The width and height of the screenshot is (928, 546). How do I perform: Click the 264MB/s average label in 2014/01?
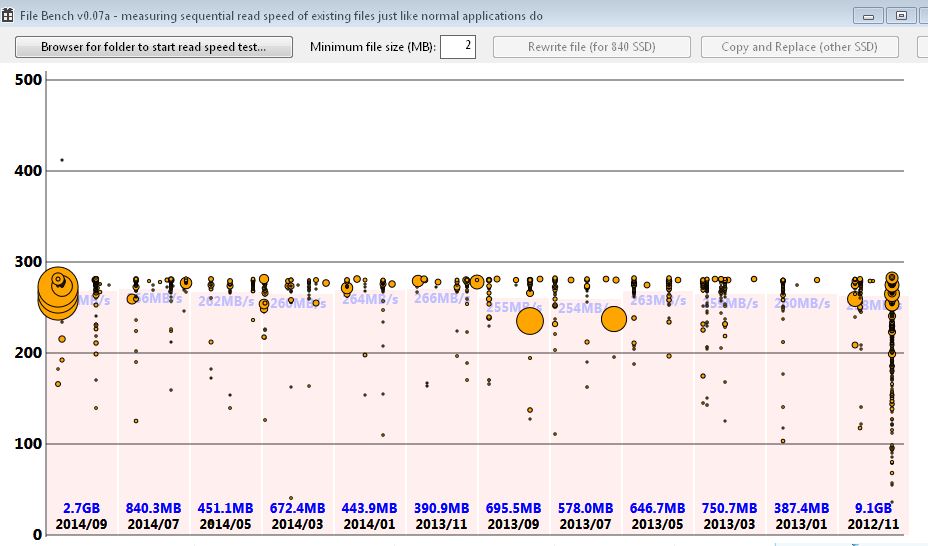[x=370, y=300]
